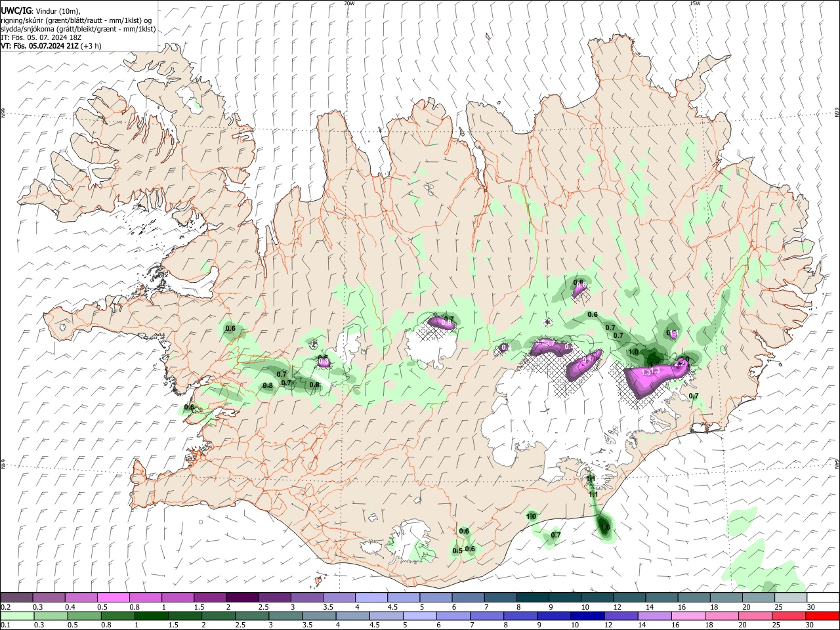Click the valid time line 'VT: Fös. 05.07.2024 21Z'
The image size is (840, 630).
pyautogui.click(x=41, y=46)
